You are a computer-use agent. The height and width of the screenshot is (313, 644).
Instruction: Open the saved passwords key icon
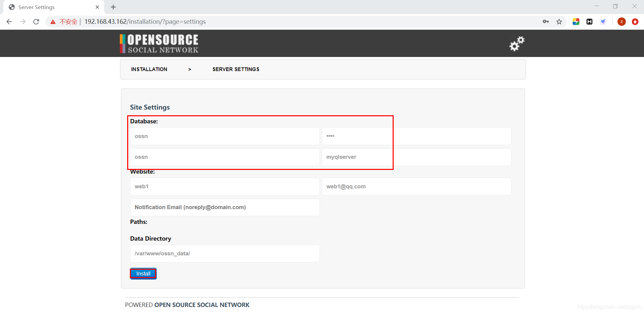546,22
